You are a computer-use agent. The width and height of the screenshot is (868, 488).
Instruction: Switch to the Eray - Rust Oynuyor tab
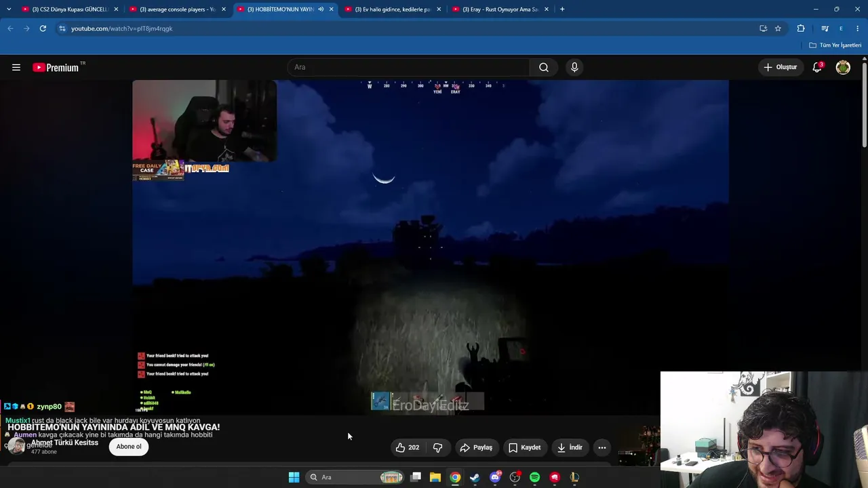click(500, 9)
